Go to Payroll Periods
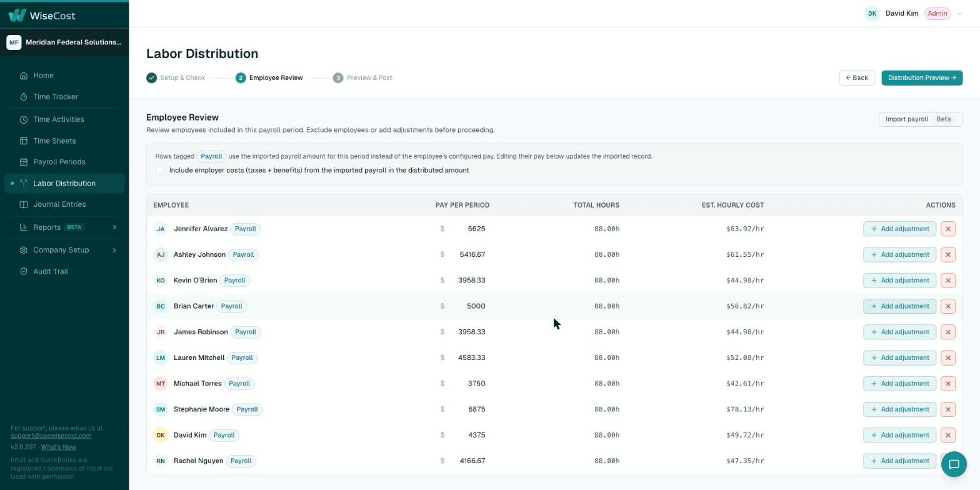 pos(64,162)
